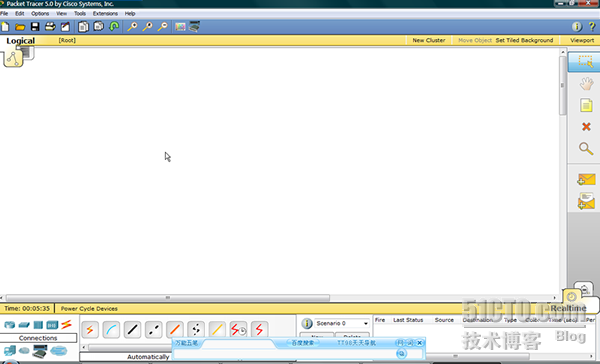Select the Wireless Devices category

[x=52, y=325]
